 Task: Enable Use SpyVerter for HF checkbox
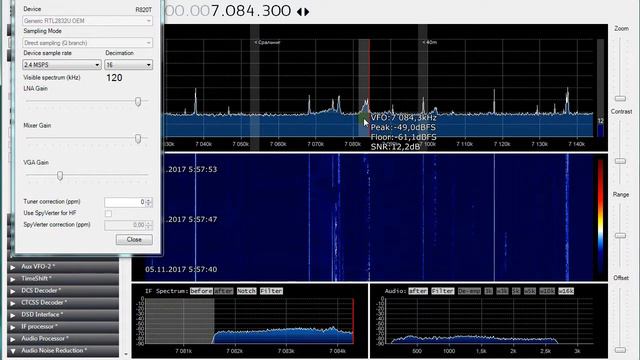(108, 213)
